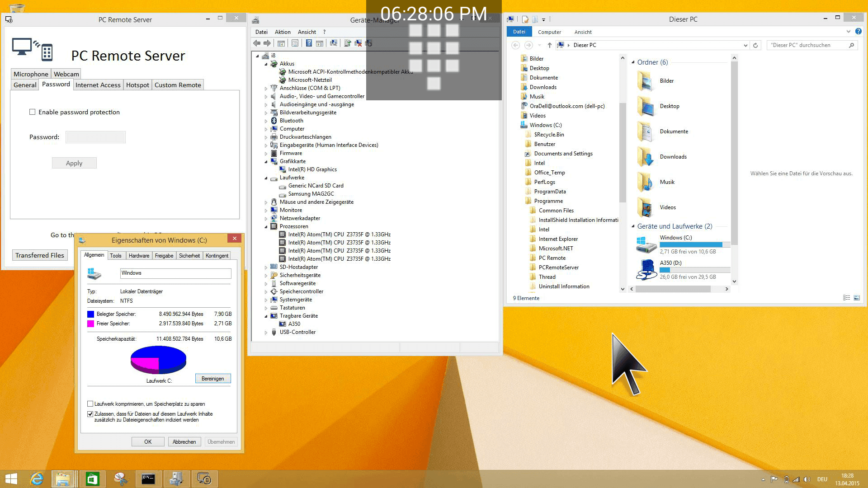
Task: Click the Bilder folder icon in Ordner group
Action: tap(646, 81)
